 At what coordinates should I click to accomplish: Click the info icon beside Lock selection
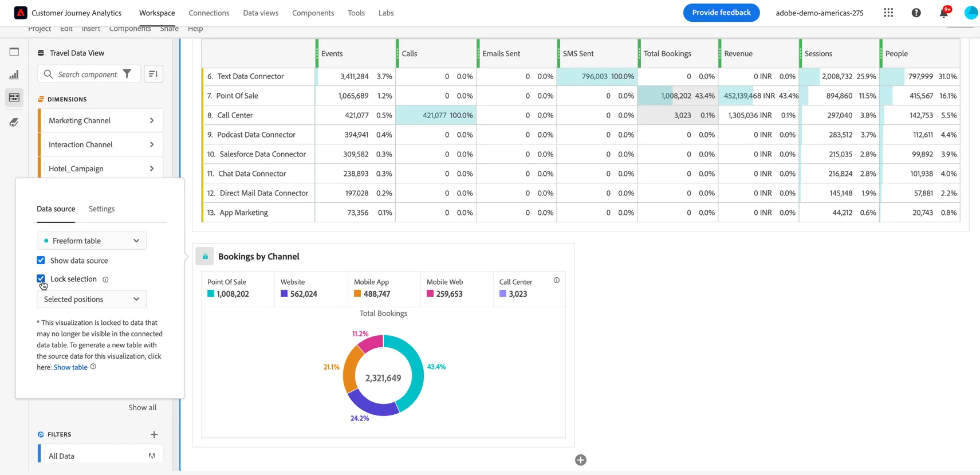pyautogui.click(x=105, y=280)
